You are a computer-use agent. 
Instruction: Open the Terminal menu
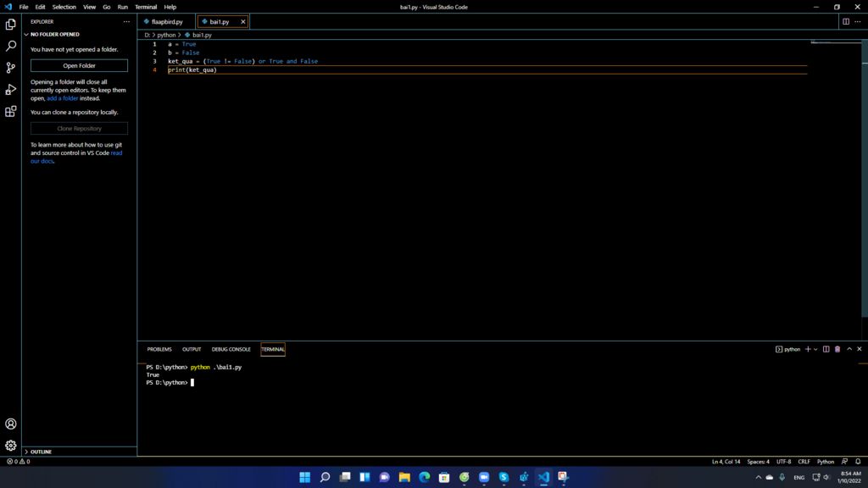point(146,7)
